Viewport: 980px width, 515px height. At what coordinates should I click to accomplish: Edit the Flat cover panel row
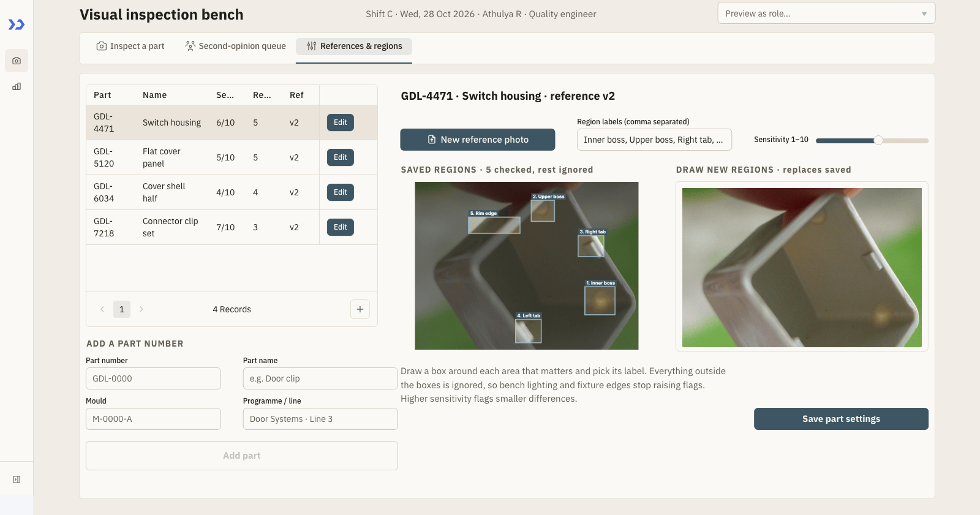pyautogui.click(x=341, y=157)
